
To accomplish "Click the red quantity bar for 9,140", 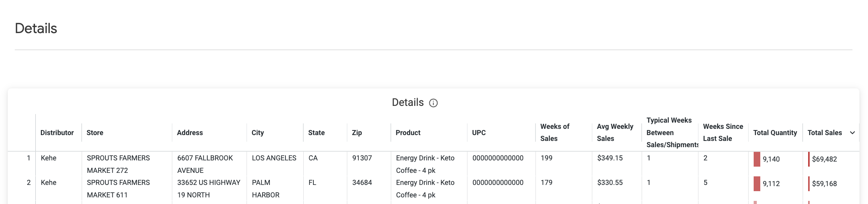I will click(757, 159).
